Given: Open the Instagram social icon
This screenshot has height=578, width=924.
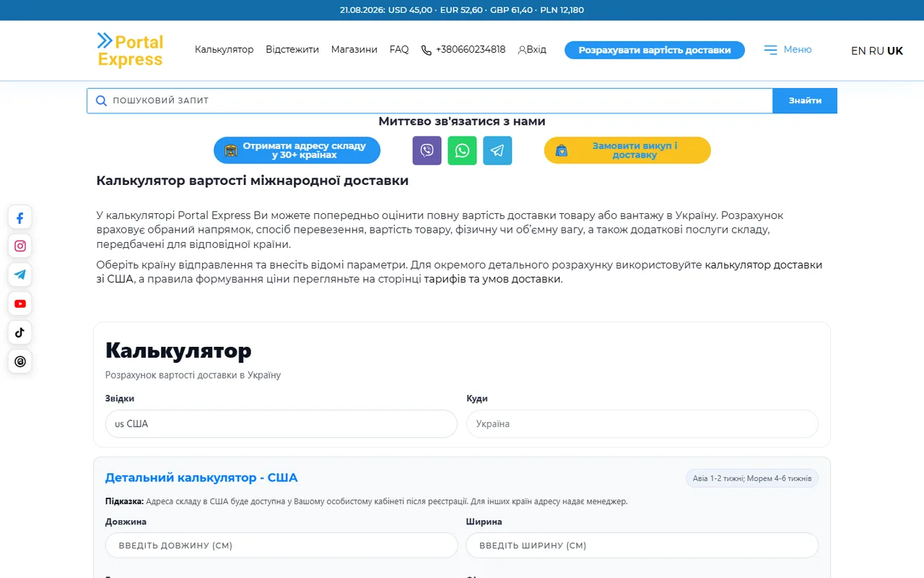Looking at the screenshot, I should pyautogui.click(x=19, y=246).
